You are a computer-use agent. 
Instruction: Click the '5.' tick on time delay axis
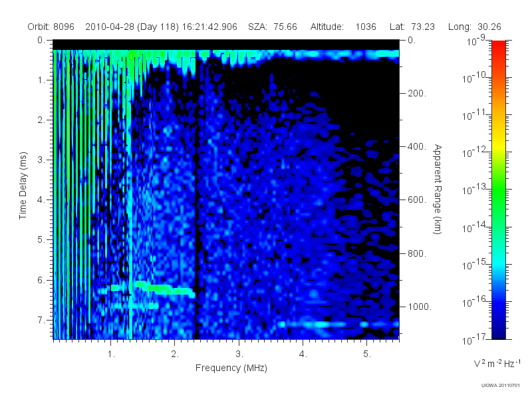point(41,240)
